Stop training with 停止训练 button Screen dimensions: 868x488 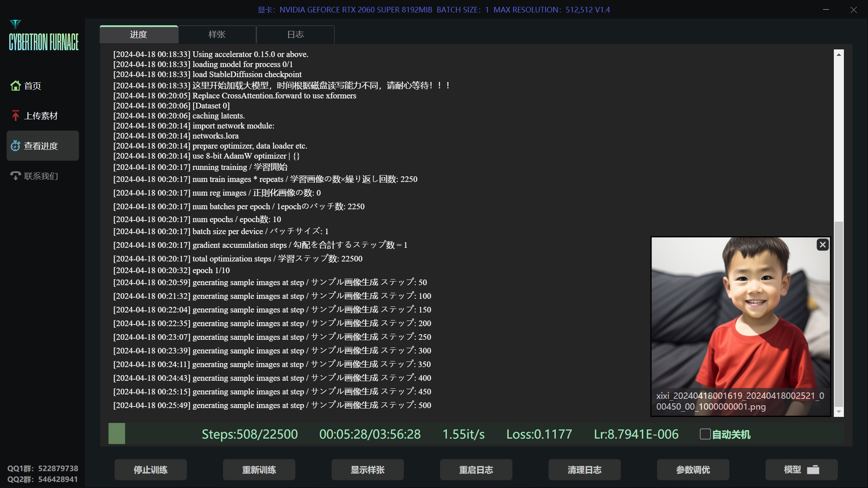coord(151,470)
